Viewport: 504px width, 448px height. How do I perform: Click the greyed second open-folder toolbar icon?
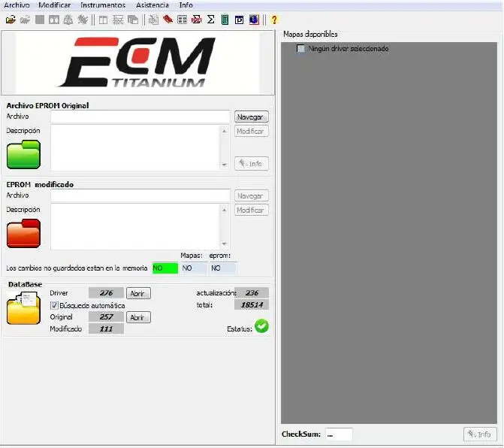tap(25, 20)
